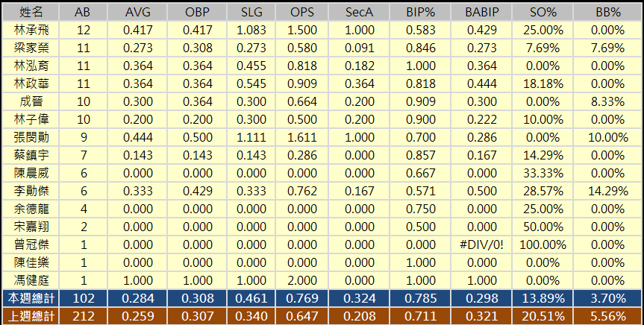Click 馮健庭's OPS value 2.000
This screenshot has width=644, height=325.
pos(302,281)
